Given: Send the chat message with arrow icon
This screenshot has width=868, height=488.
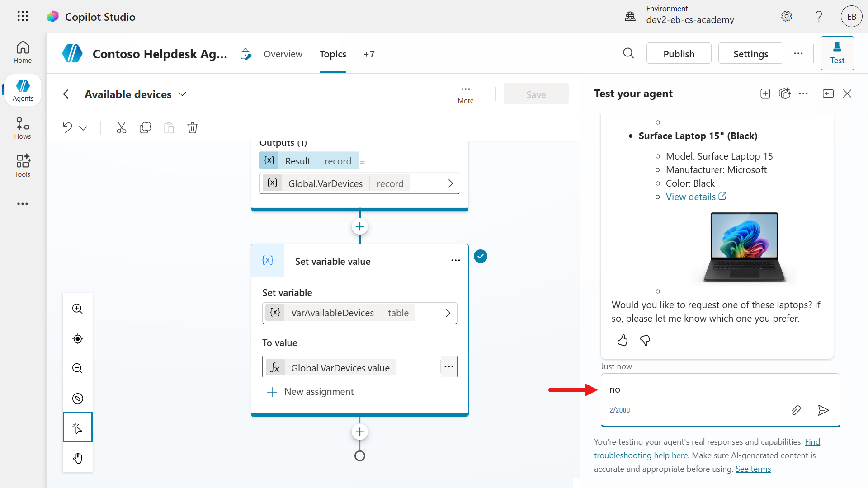Looking at the screenshot, I should tap(824, 410).
